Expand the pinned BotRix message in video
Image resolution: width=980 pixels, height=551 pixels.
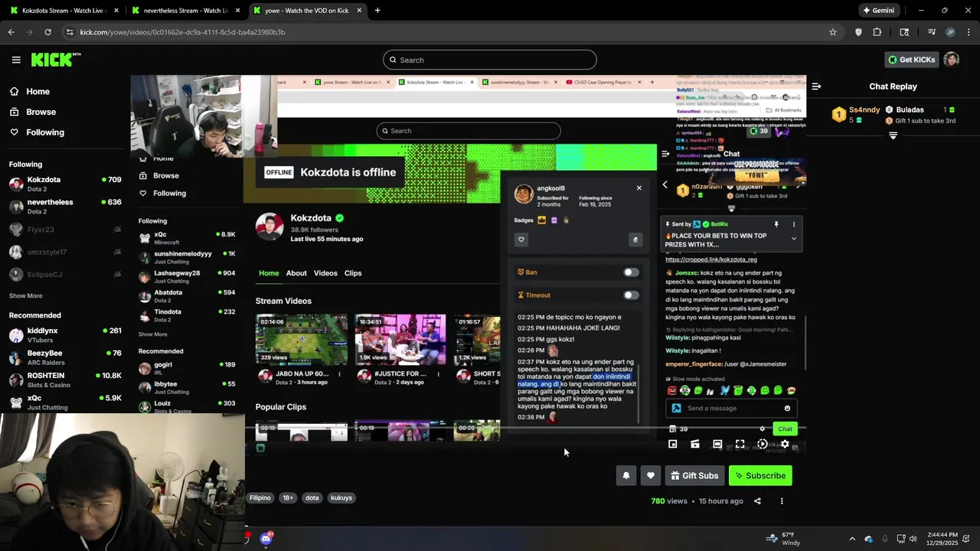click(x=794, y=239)
